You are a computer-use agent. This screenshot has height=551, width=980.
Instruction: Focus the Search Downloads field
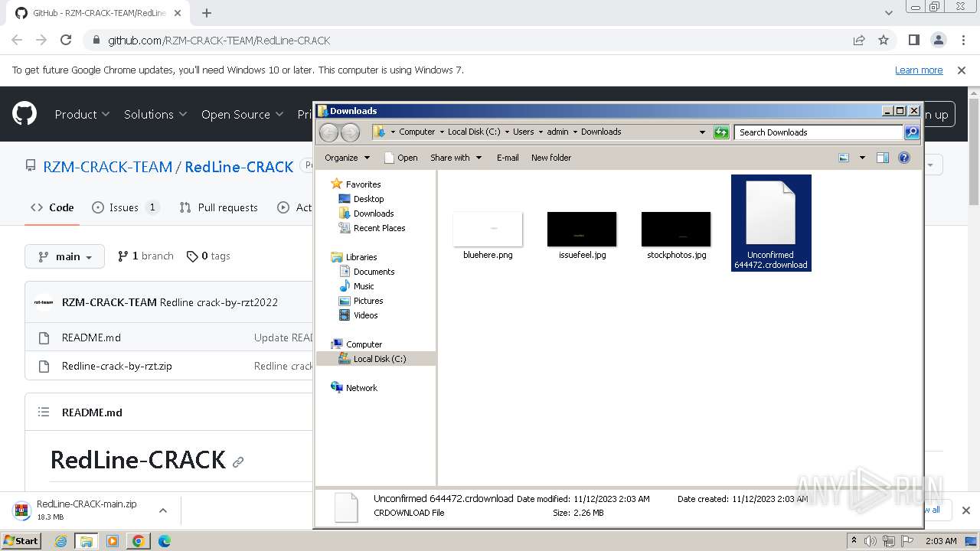(818, 132)
